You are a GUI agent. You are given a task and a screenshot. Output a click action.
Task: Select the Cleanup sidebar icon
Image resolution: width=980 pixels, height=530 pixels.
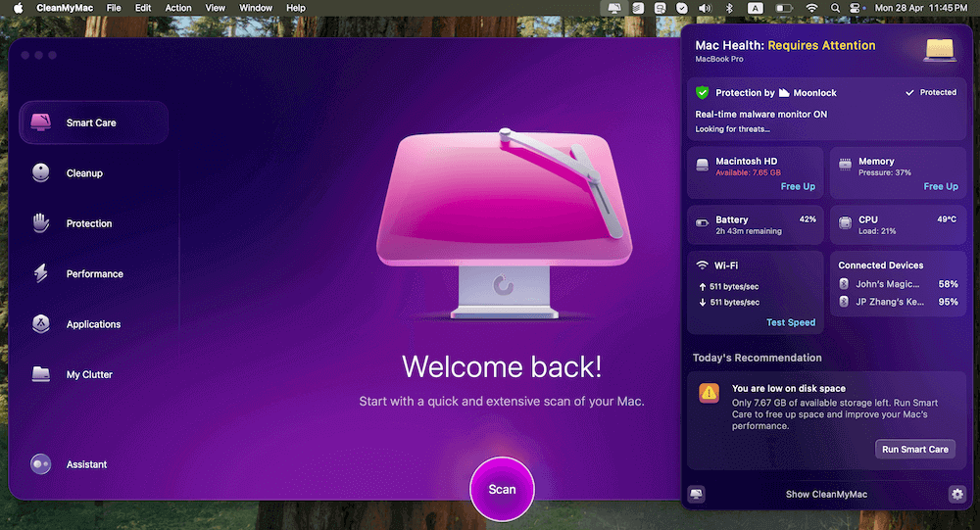tap(40, 173)
